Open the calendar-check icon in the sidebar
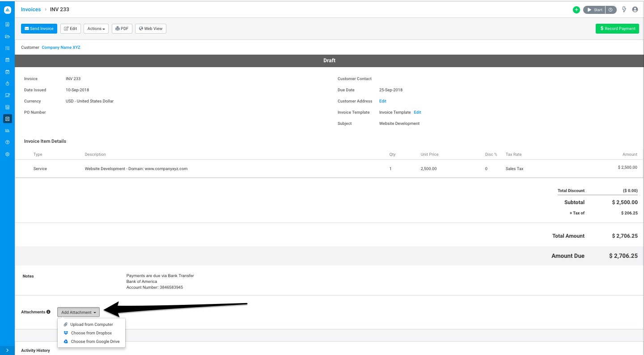 click(7, 72)
